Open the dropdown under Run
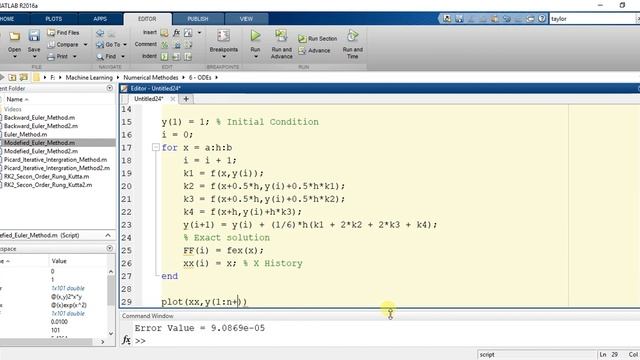Viewport: 640px width, 360px height. click(x=256, y=56)
